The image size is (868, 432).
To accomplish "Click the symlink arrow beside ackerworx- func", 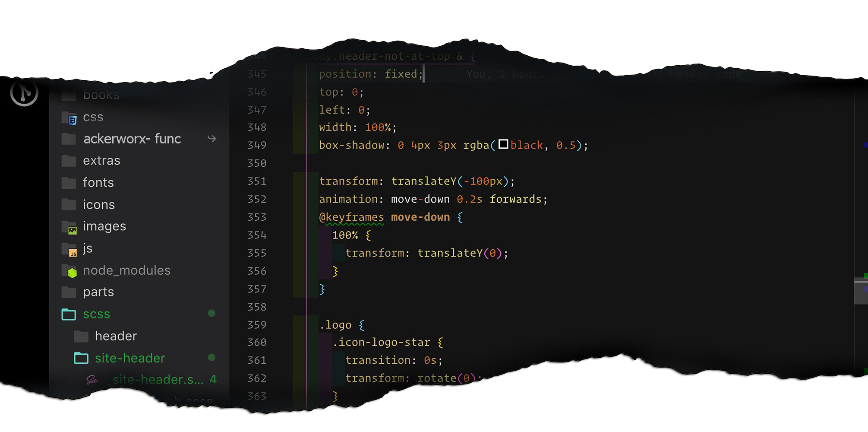I will pos(211,139).
